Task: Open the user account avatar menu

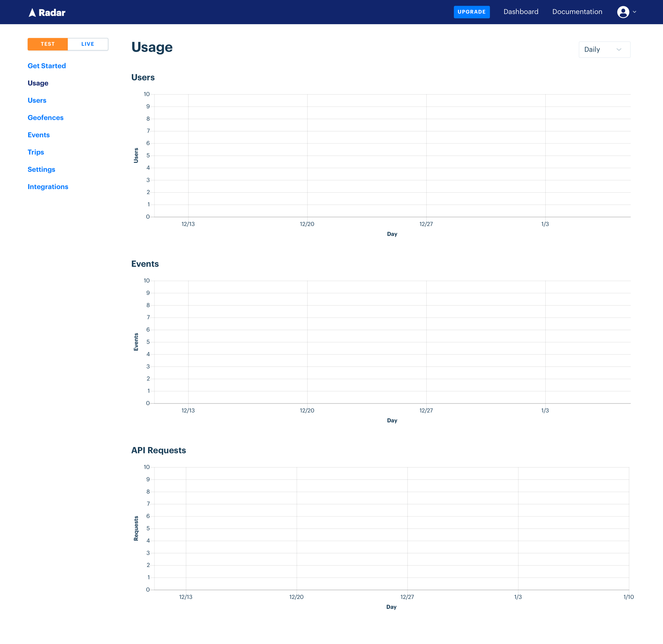Action: click(x=623, y=12)
